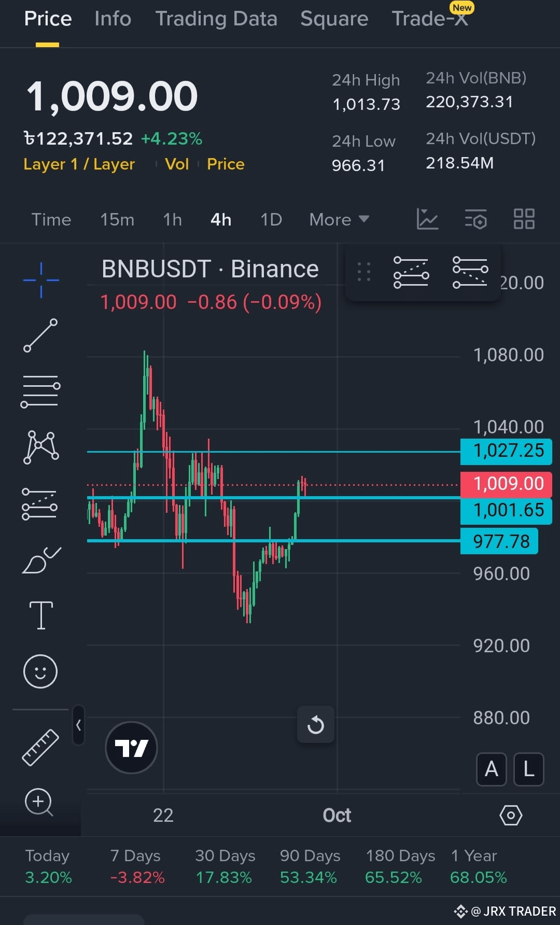Select the horizontal lines tool
Image resolution: width=560 pixels, height=925 pixels.
coord(40,391)
